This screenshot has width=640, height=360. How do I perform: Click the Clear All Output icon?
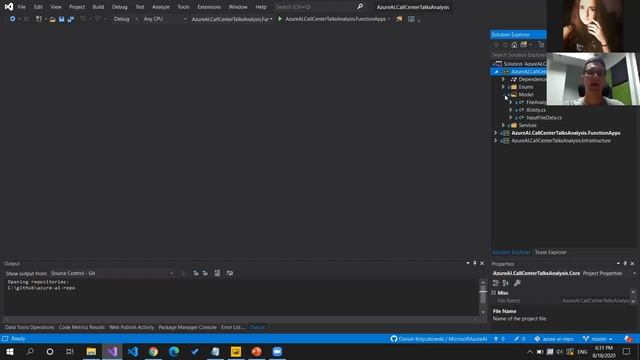[x=217, y=273]
